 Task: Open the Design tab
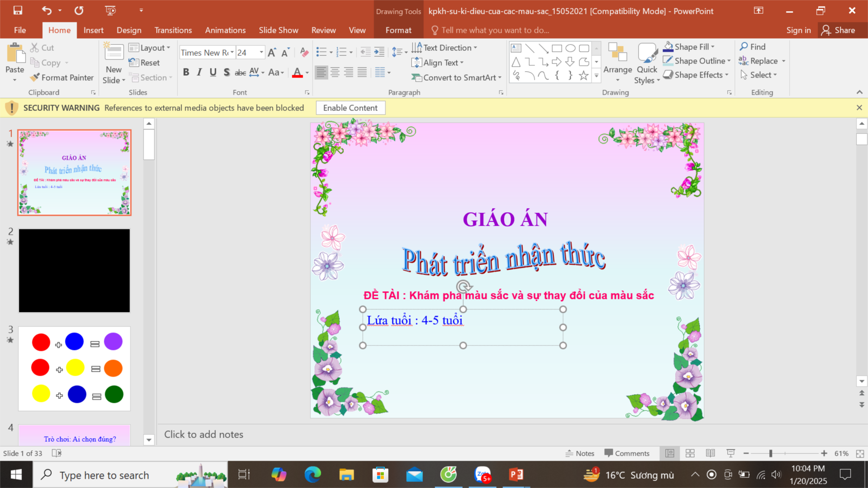coord(129,30)
